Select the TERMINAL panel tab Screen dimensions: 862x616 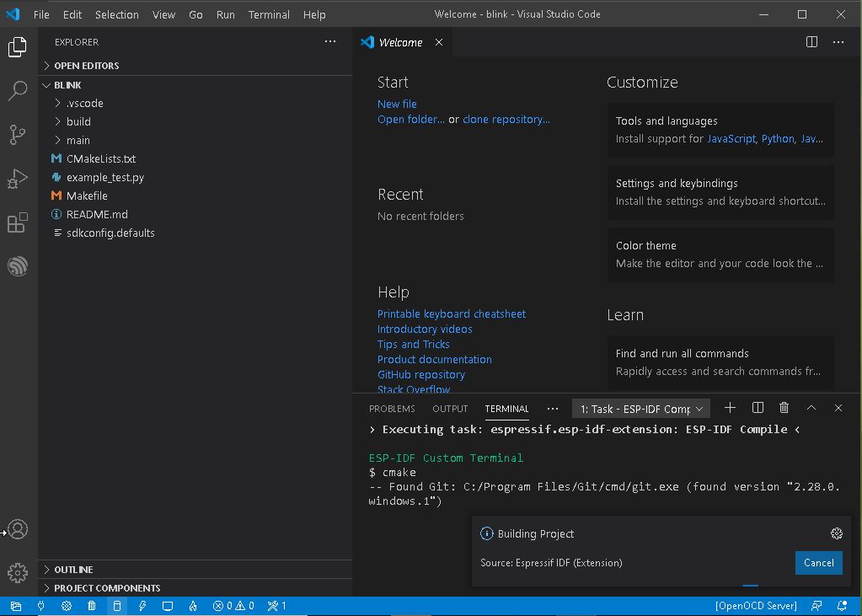(506, 409)
